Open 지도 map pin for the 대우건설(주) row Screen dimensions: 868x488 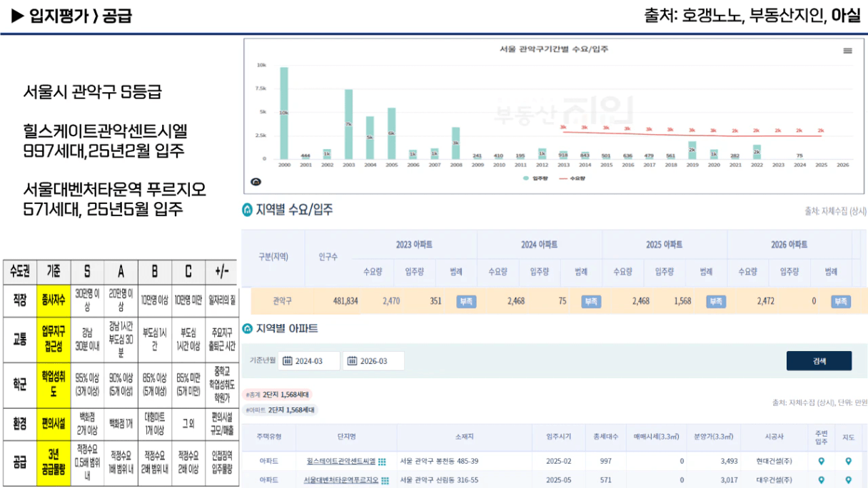pos(848,480)
